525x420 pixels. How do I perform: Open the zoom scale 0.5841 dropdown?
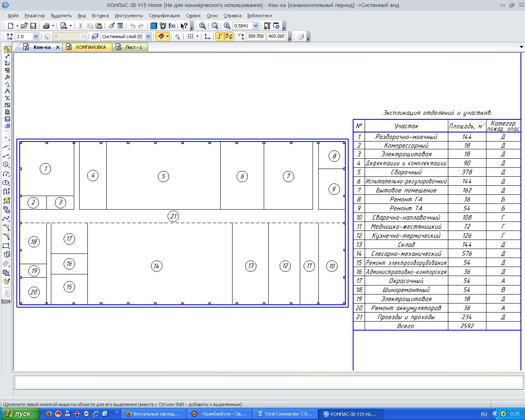click(x=256, y=26)
